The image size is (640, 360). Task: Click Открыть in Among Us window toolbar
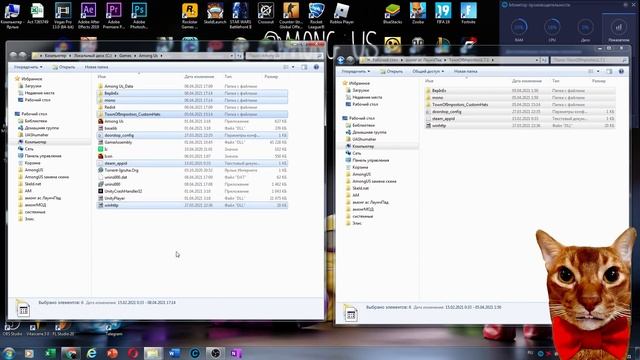(64, 67)
